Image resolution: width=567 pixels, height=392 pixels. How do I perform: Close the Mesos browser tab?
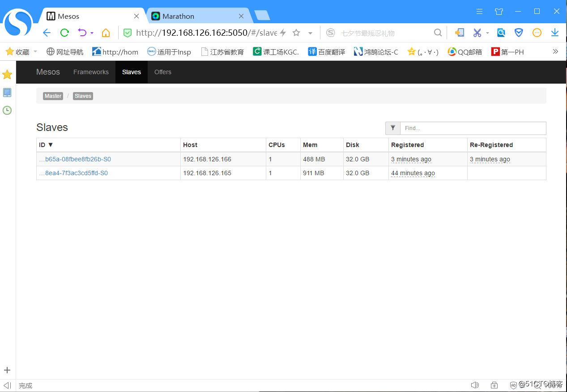pyautogui.click(x=136, y=16)
